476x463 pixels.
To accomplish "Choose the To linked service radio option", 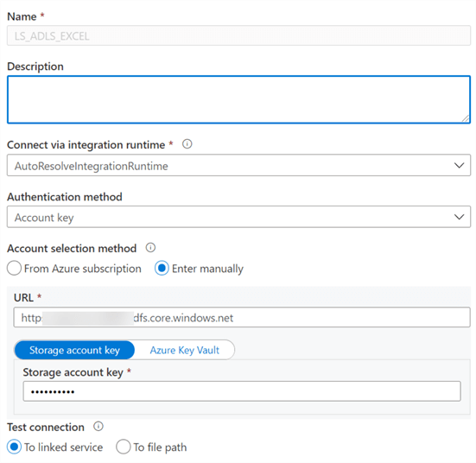I will (x=14, y=447).
